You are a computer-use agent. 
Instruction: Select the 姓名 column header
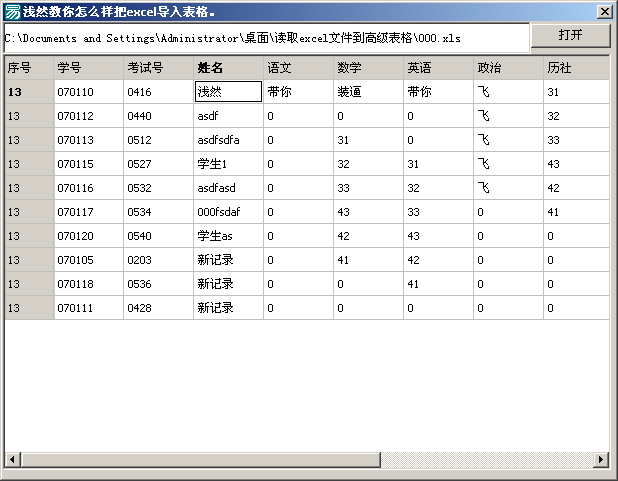(229, 68)
